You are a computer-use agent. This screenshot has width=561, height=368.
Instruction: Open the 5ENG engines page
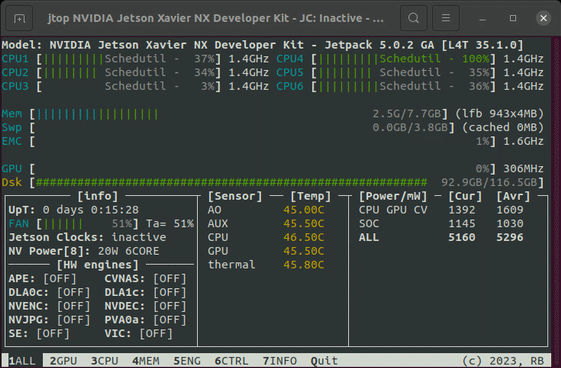click(187, 361)
